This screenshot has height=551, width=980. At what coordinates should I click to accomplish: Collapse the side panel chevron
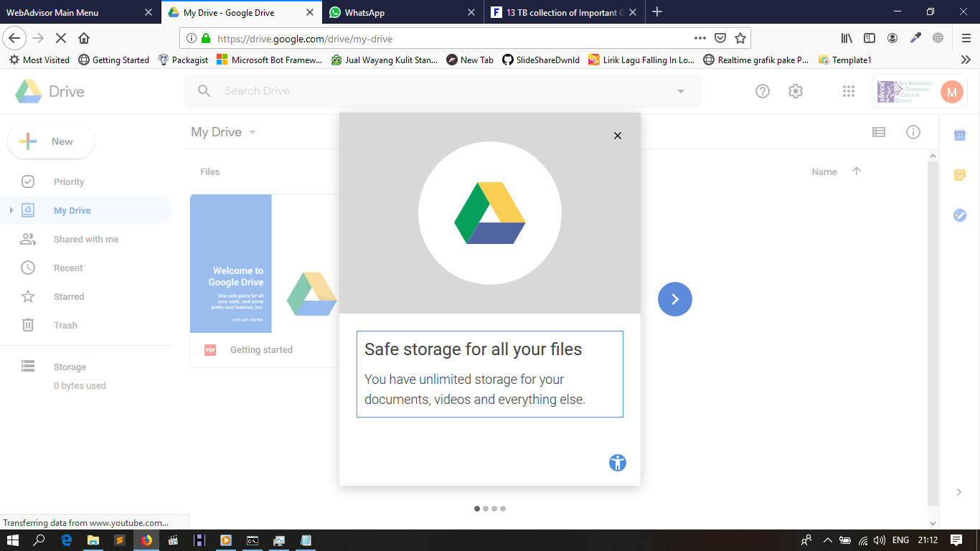click(960, 492)
